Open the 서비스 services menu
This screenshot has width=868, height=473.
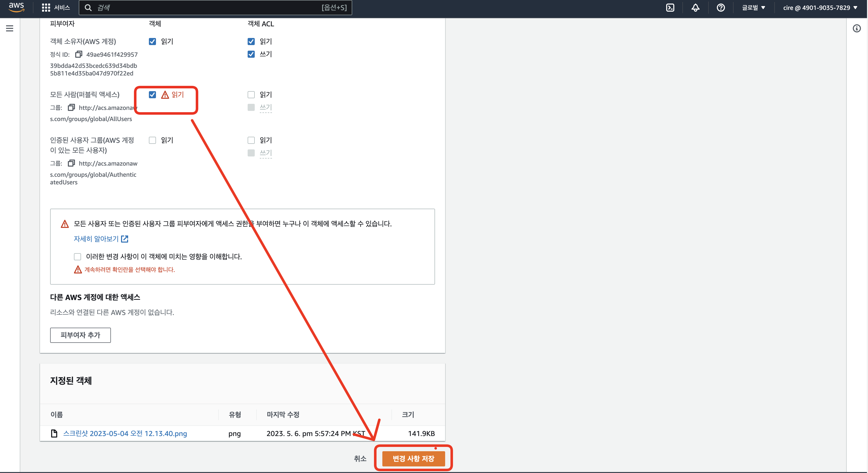coord(56,8)
